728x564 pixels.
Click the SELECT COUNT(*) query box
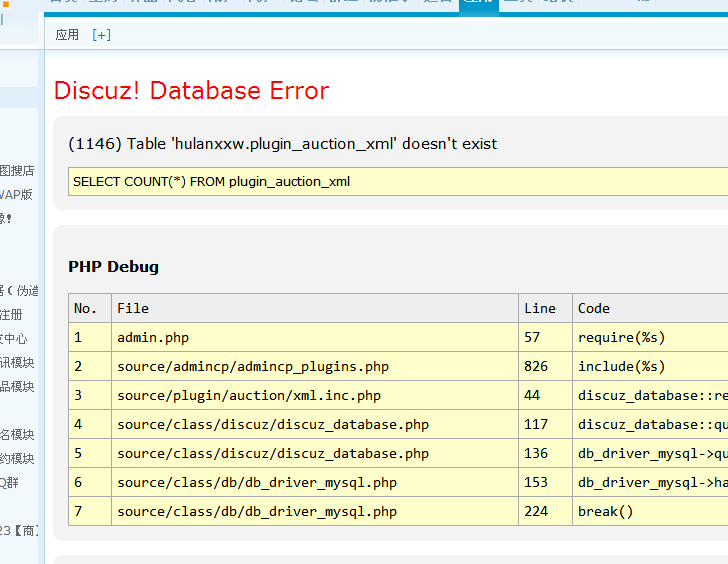(398, 182)
